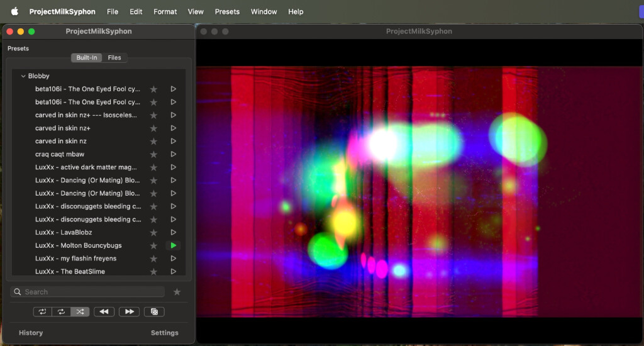644x346 pixels.
Task: Open the Presets menu in menu bar
Action: point(227,11)
